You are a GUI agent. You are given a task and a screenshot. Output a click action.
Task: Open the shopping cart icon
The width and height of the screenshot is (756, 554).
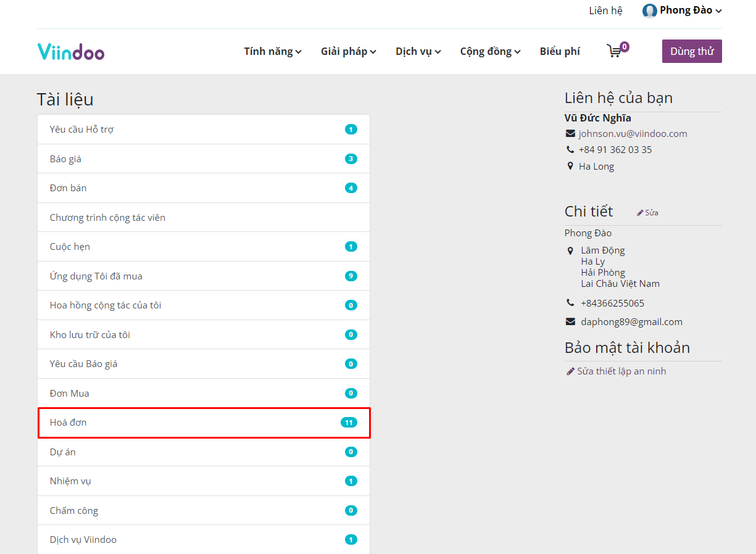[x=613, y=51]
